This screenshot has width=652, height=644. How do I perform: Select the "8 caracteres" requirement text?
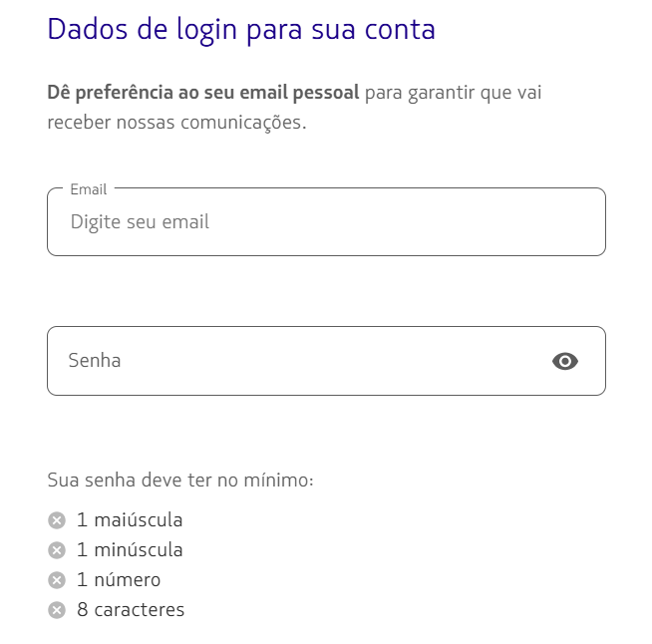tap(131, 609)
